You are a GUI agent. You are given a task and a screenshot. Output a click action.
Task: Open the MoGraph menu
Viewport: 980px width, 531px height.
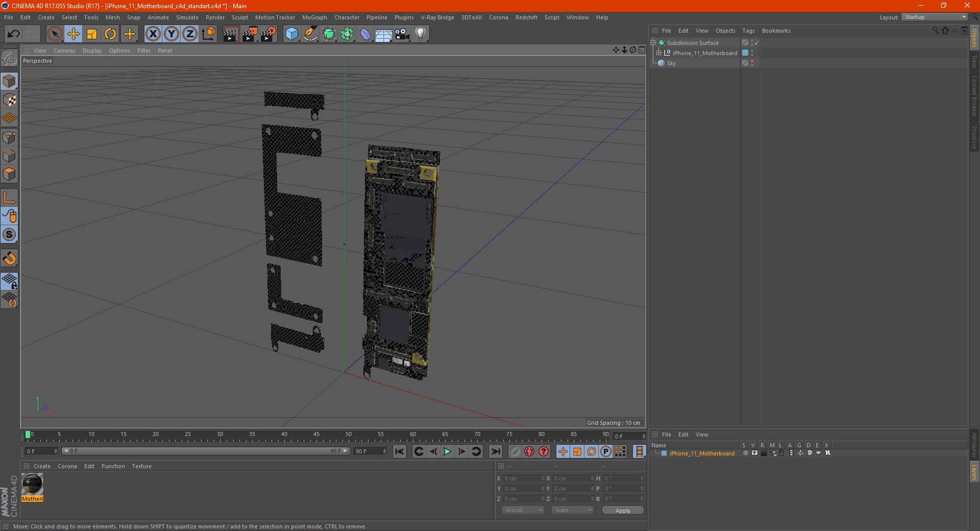click(x=314, y=17)
